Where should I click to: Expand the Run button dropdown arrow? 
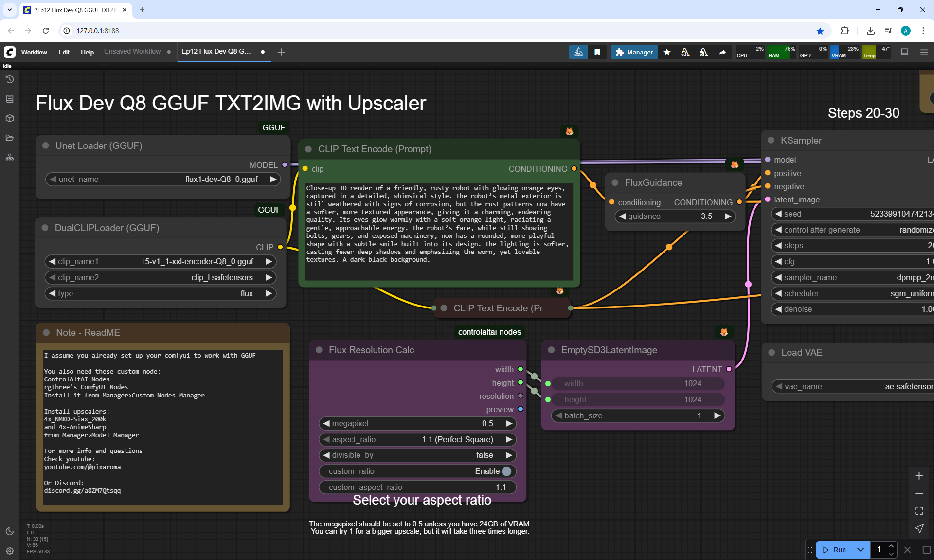(x=861, y=550)
